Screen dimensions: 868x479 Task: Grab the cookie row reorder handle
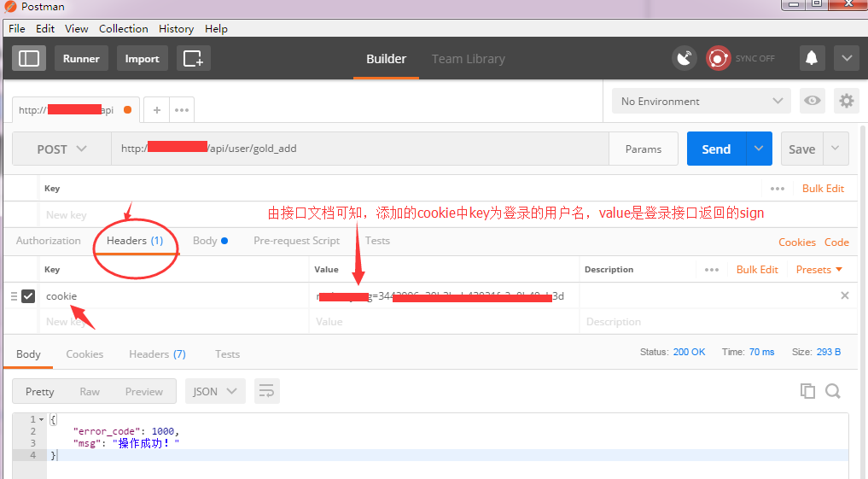pos(14,296)
